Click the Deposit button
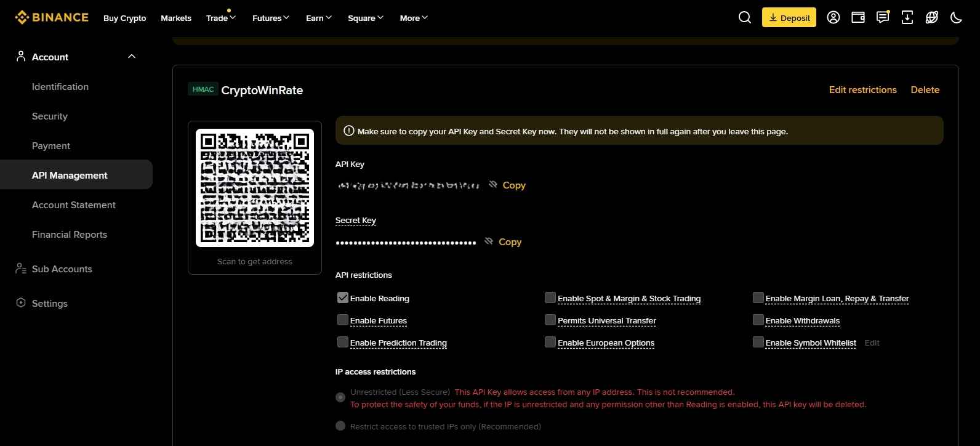This screenshot has height=446, width=980. 789,17
